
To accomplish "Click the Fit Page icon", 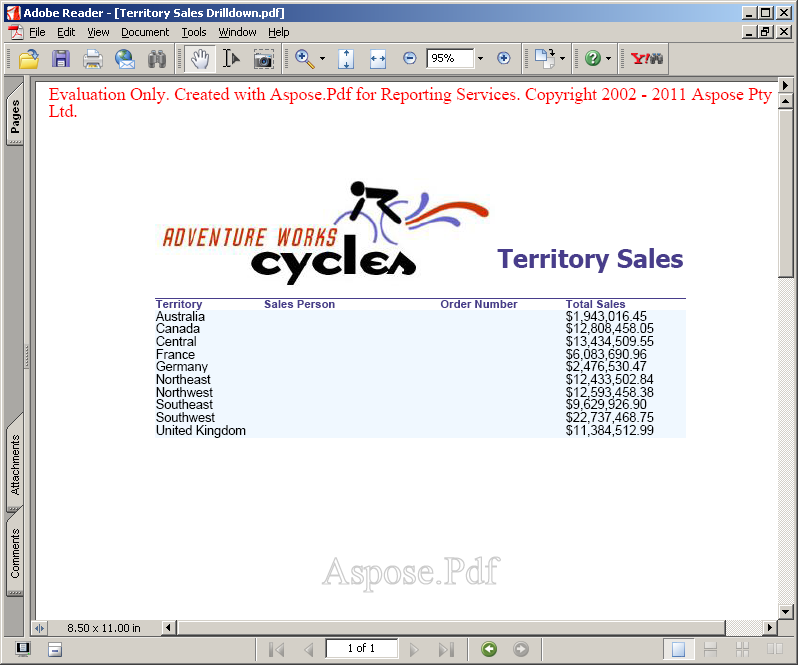I will point(346,59).
